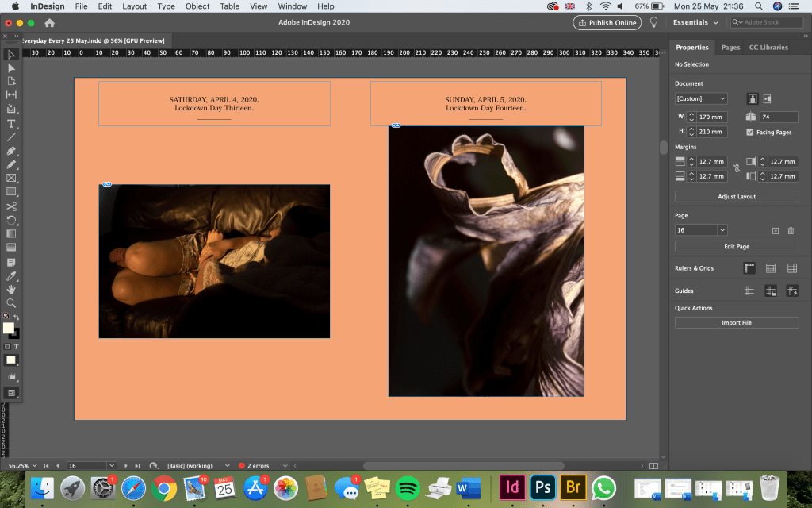Select the Hand tool
Viewport: 812px width, 508px height.
[11, 289]
